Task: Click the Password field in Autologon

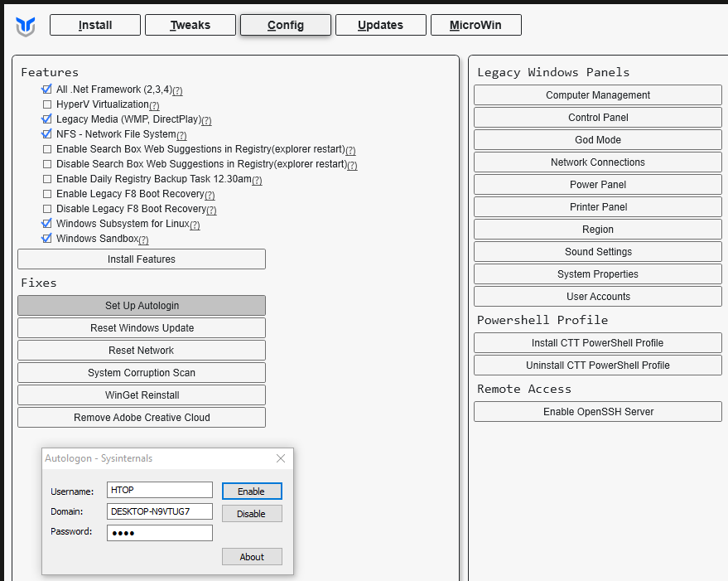Action: pyautogui.click(x=160, y=533)
